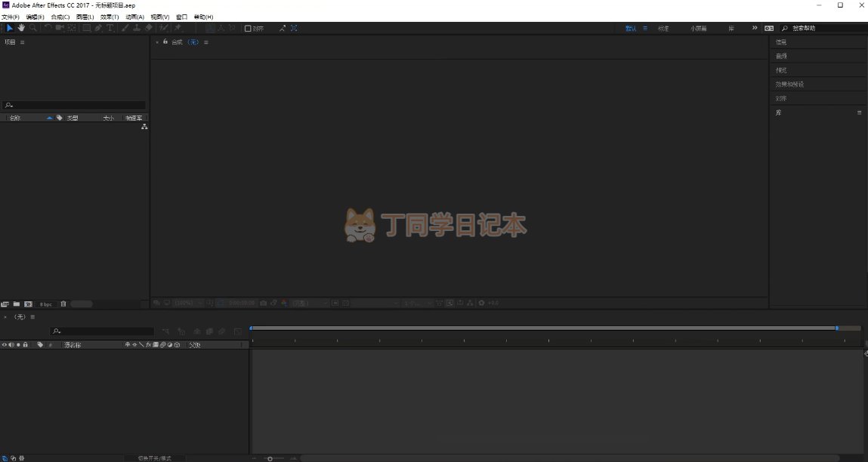The height and width of the screenshot is (462, 868).
Task: Open the 库 panel menu
Action: click(x=859, y=112)
